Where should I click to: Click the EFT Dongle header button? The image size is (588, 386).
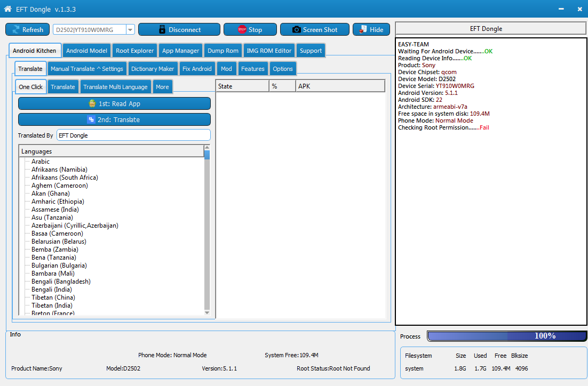[491, 28]
